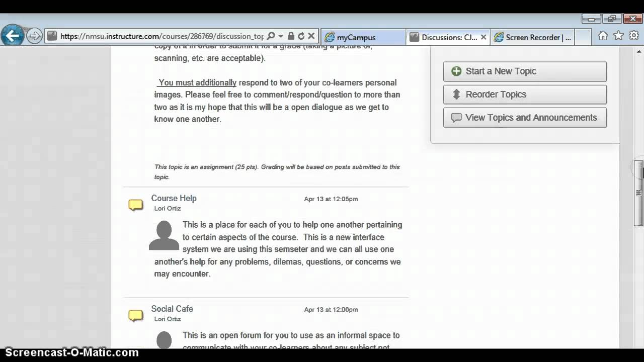
Task: Open a new blank tab
Action: click(582, 37)
